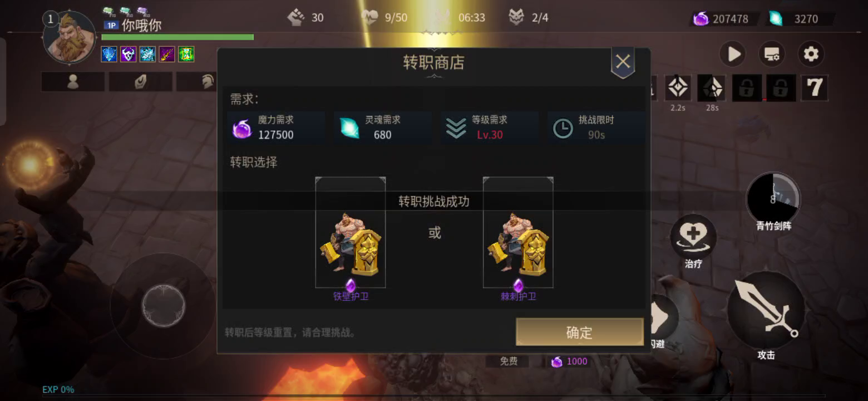Open the settings gear icon

[811, 54]
